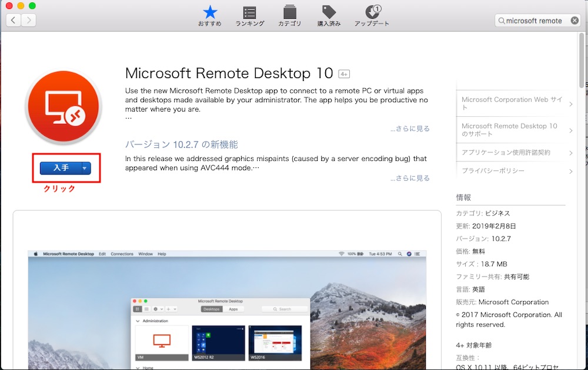
Task: Go back with the left arrow button
Action: tap(14, 20)
